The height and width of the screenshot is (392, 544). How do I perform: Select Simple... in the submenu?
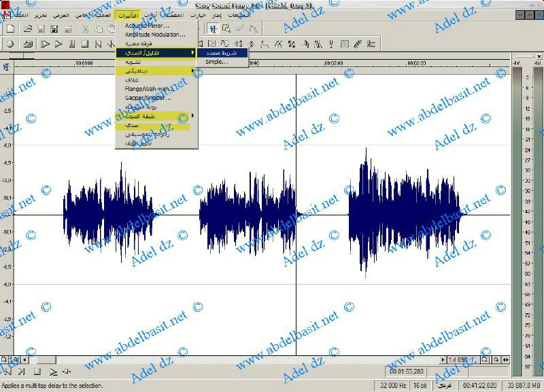point(222,62)
